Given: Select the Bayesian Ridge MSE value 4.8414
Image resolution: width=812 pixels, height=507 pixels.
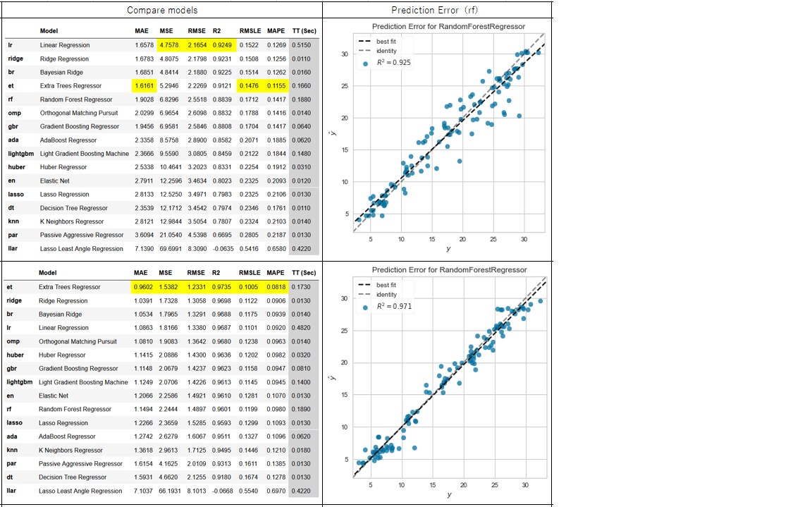Looking at the screenshot, I should pyautogui.click(x=169, y=73).
